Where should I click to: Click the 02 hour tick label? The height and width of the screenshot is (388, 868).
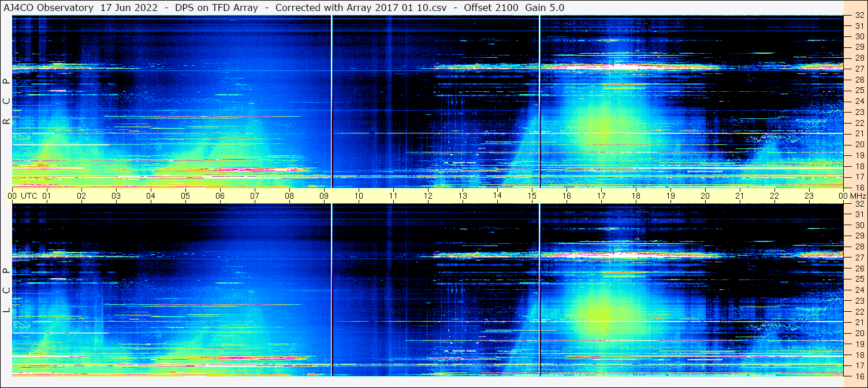pyautogui.click(x=81, y=196)
